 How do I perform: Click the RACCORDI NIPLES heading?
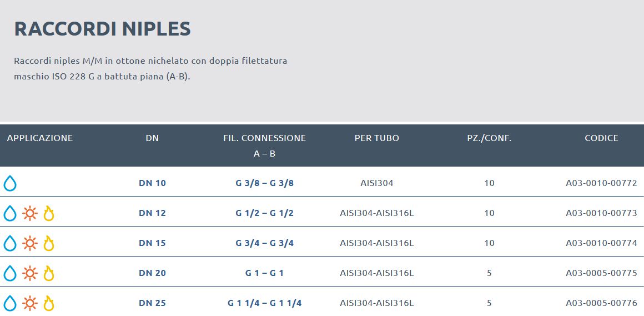[103, 29]
